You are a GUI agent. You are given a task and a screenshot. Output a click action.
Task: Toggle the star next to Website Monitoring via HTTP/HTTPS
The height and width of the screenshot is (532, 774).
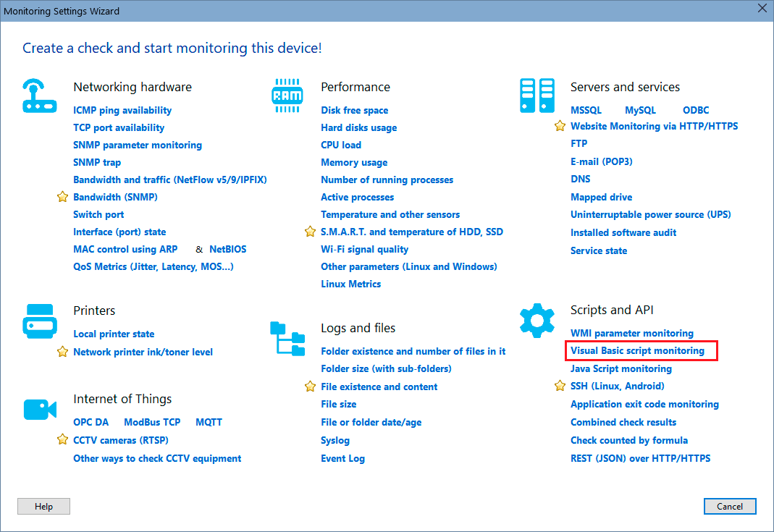point(559,126)
